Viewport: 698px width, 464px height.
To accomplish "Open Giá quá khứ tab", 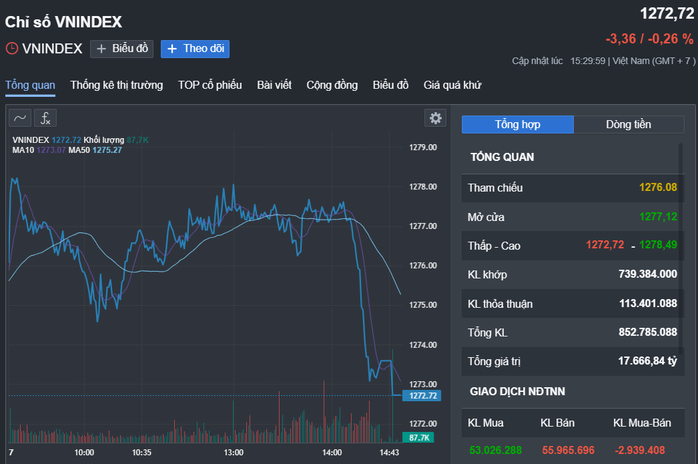I will (x=452, y=85).
